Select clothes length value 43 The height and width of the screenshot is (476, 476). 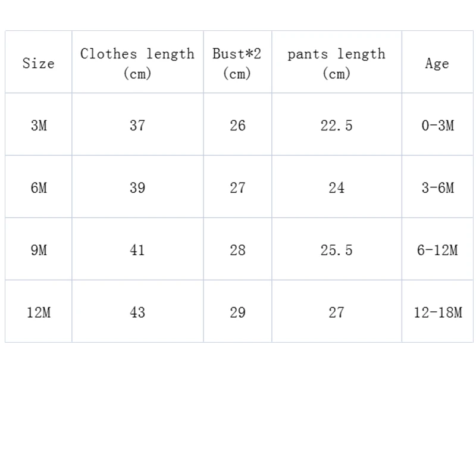coord(137,312)
